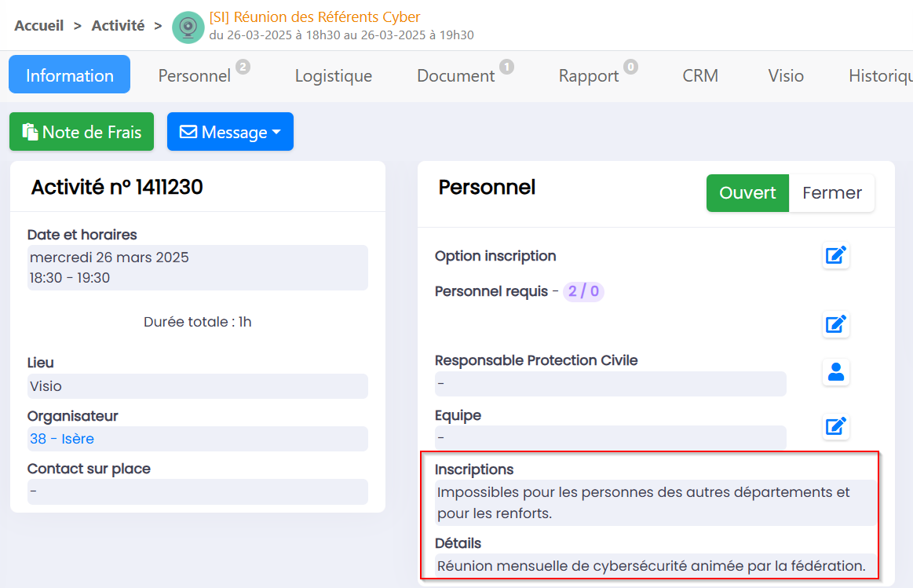Set personnel registration to Ouvert
Image resolution: width=913 pixels, height=588 pixels.
point(747,193)
